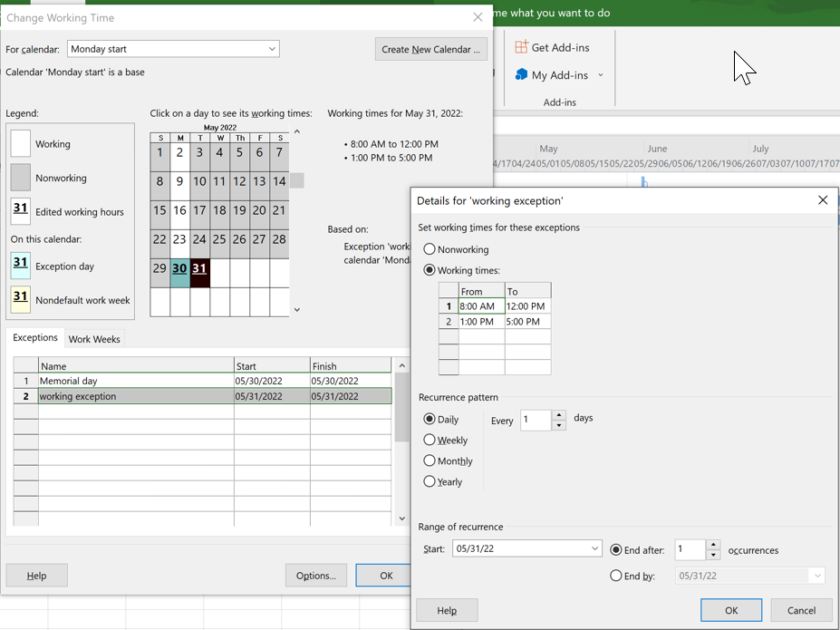Open the For calendar dropdown
The width and height of the screenshot is (840, 630).
(x=272, y=49)
